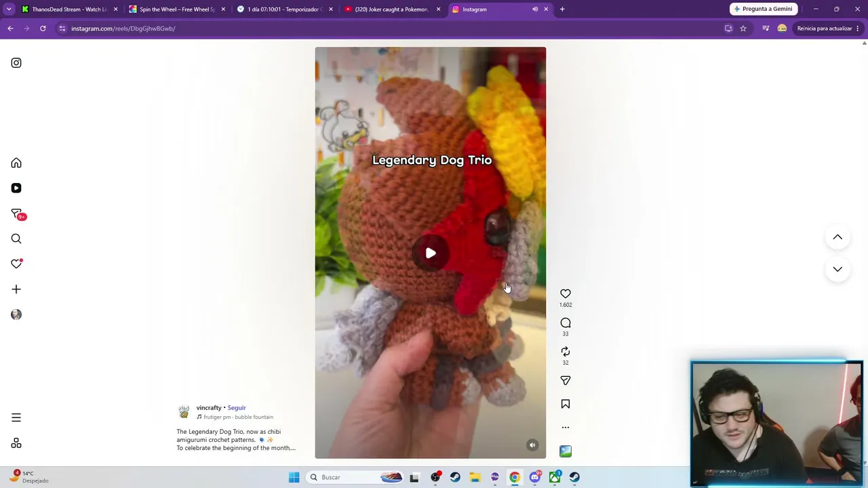This screenshot has width=868, height=488.
Task: Like the reel with the heart icon
Action: [566, 293]
